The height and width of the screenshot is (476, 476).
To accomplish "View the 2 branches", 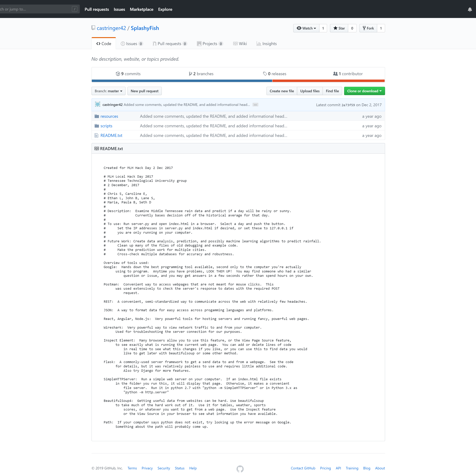I will [201, 74].
